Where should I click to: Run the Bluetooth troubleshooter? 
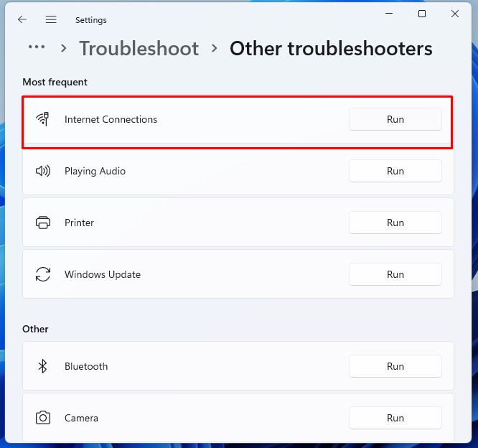[x=395, y=366]
